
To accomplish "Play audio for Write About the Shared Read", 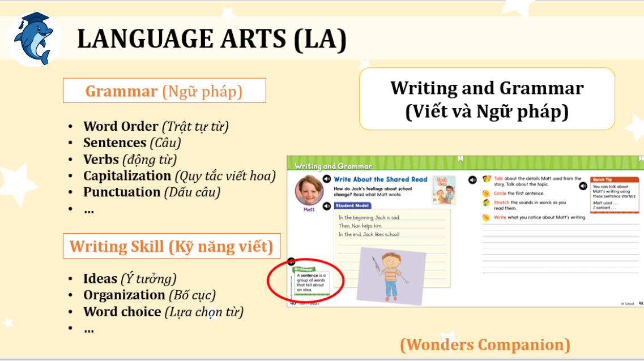I will (327, 179).
